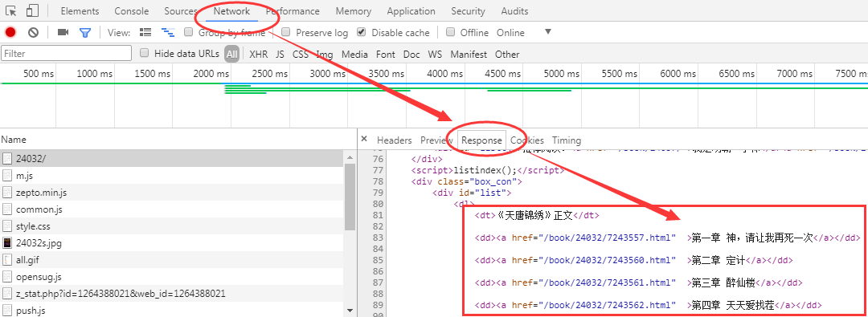Select the push.js request

coord(172,311)
